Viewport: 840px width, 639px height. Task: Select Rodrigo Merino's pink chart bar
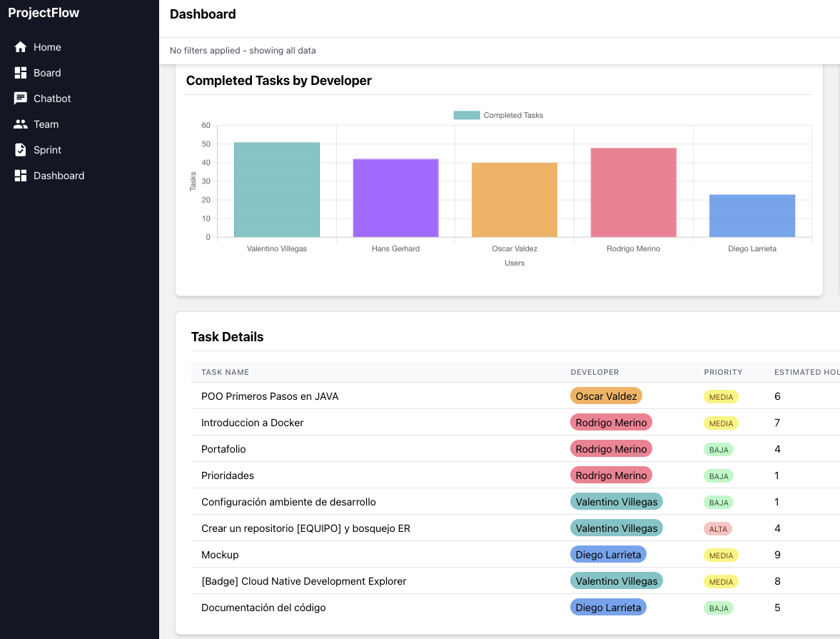click(633, 191)
